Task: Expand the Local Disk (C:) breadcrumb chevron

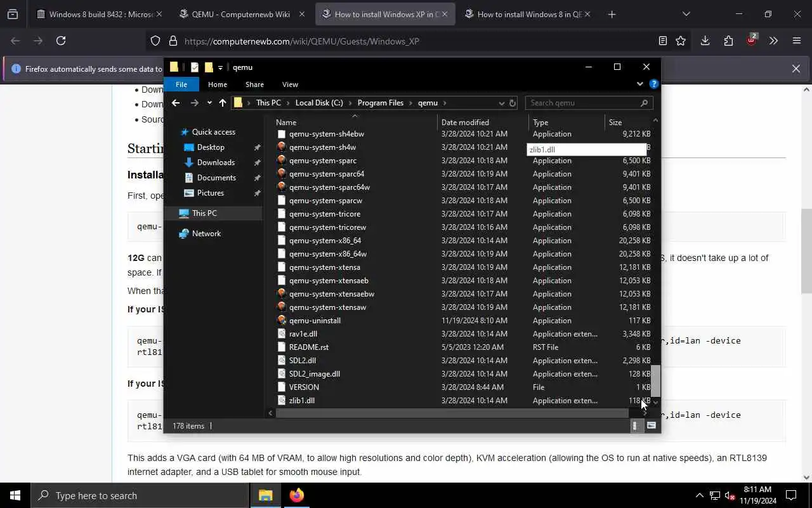Action: click(350, 103)
